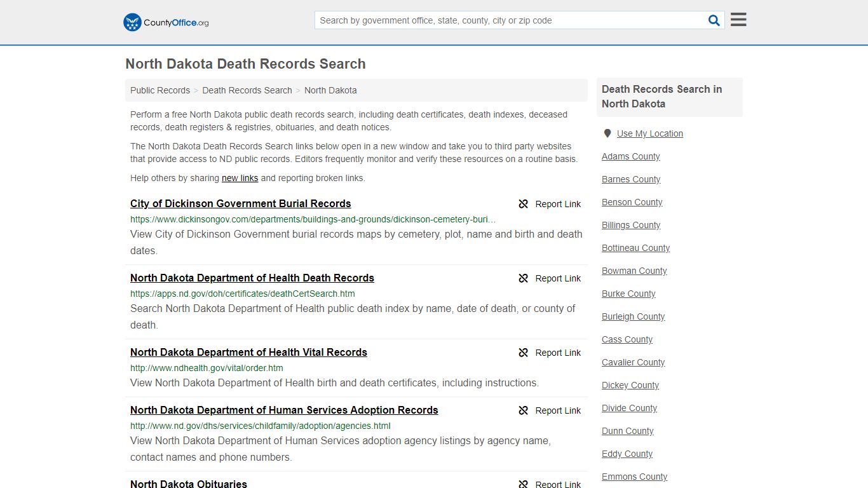Open Public Records breadcrumb
Viewport: 868px width, 488px height.
pyautogui.click(x=160, y=90)
